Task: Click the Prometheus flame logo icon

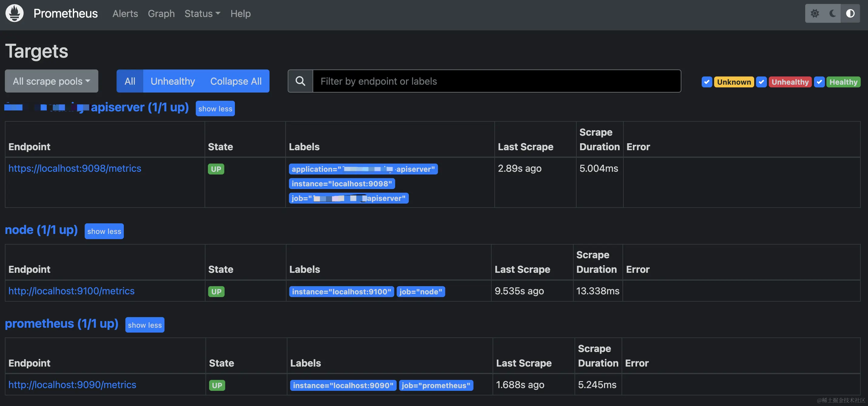Action: click(x=15, y=13)
